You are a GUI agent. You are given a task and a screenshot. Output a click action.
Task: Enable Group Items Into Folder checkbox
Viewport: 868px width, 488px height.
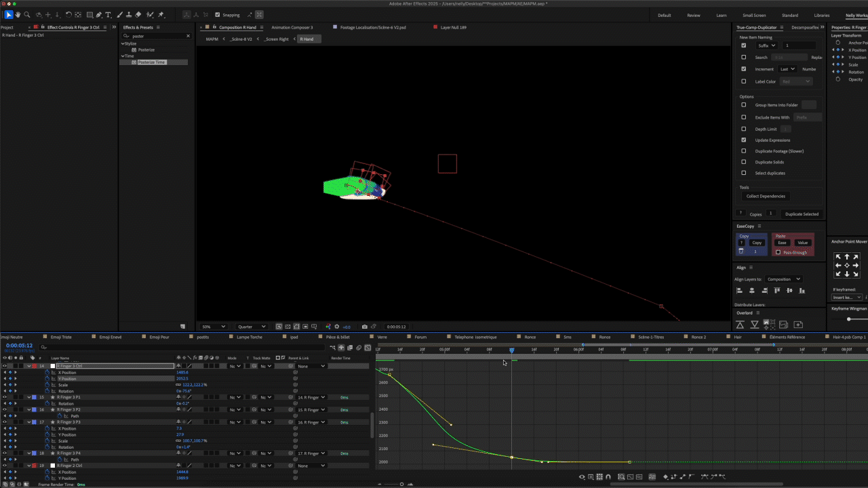pos(743,105)
